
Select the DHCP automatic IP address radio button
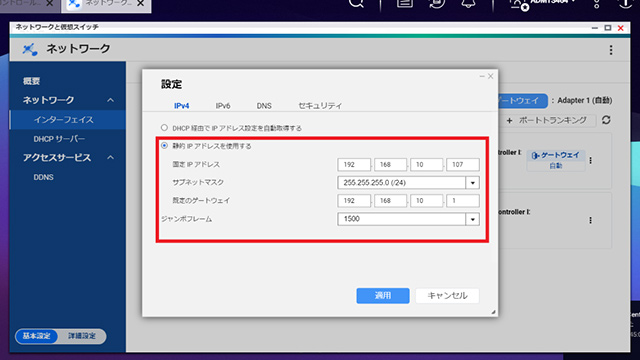(164, 128)
